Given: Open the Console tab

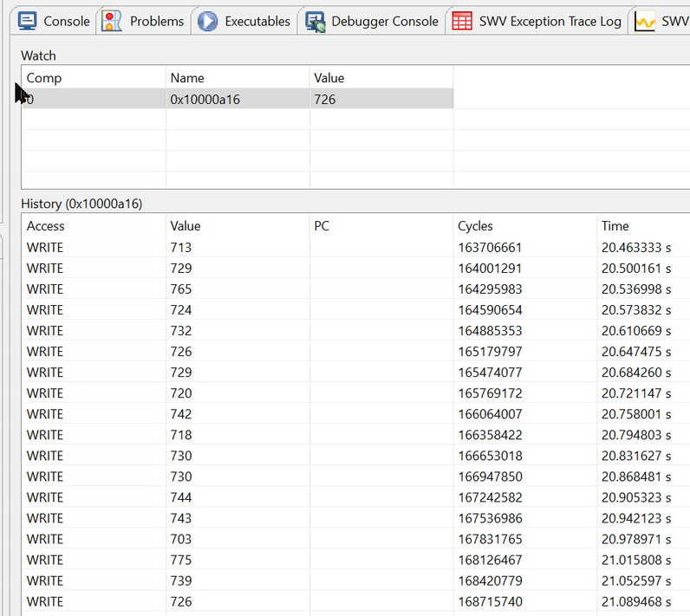Looking at the screenshot, I should (x=53, y=21).
